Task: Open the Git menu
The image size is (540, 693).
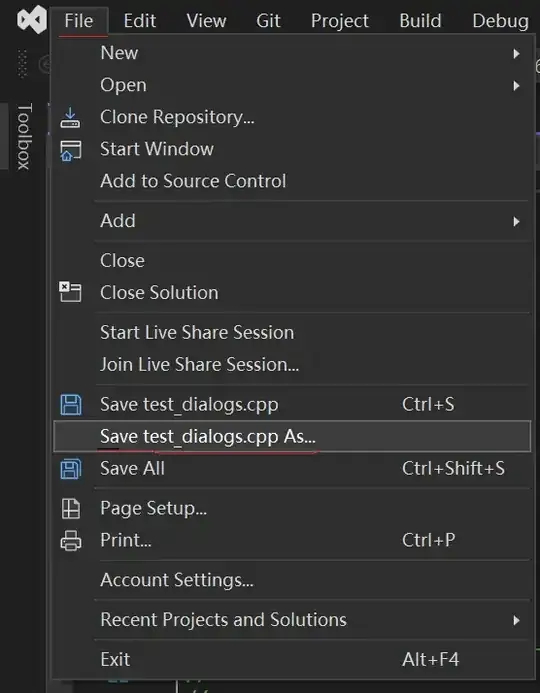Action: [268, 21]
